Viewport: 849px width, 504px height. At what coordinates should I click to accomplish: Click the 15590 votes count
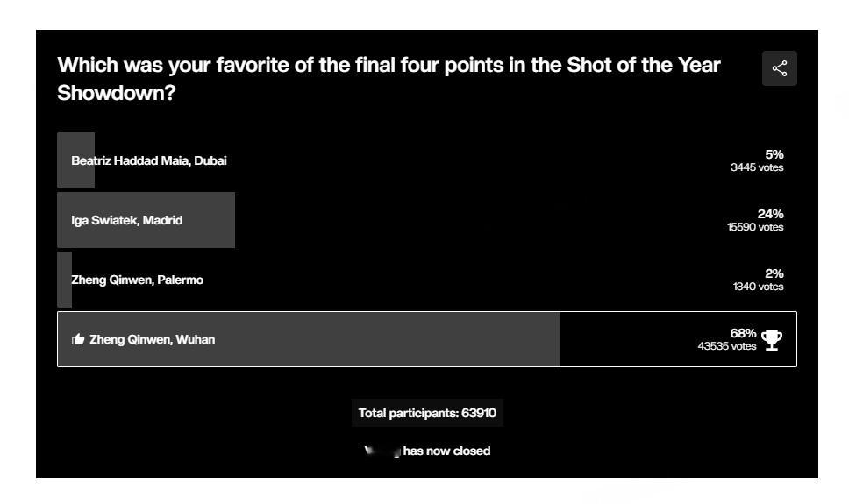click(755, 227)
